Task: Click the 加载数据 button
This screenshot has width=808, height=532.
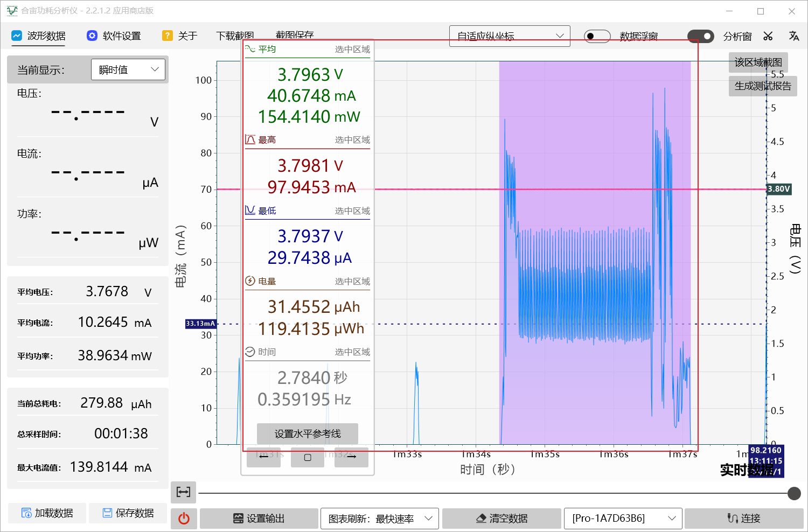Action: 47,513
